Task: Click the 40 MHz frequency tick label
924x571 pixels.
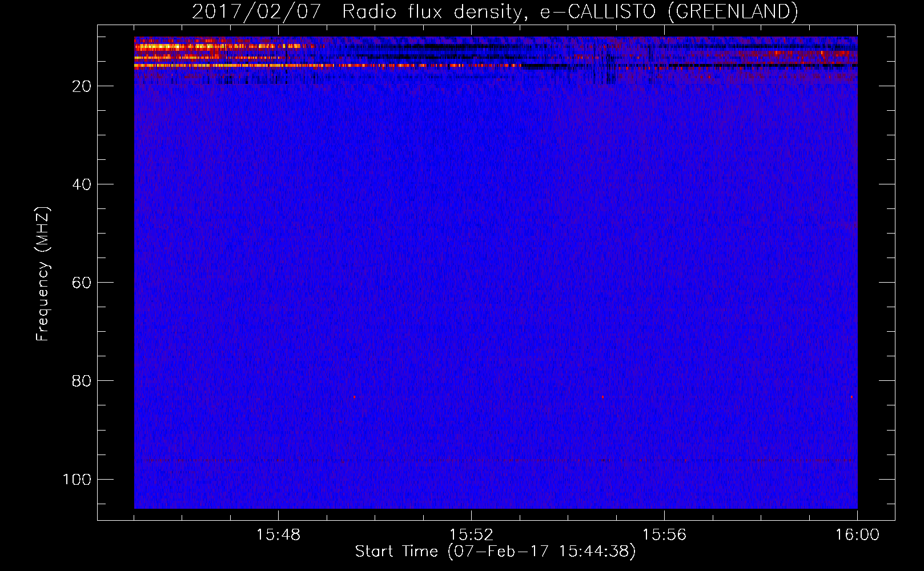Action: [82, 184]
